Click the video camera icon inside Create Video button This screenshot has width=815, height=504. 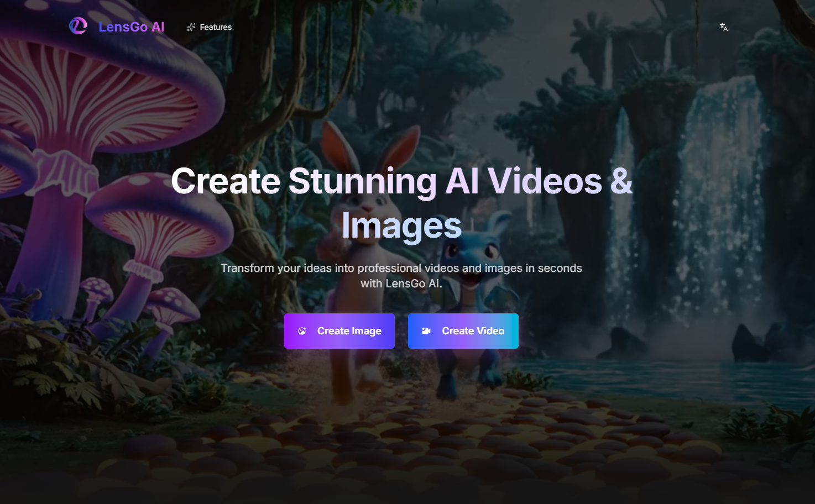click(x=426, y=330)
